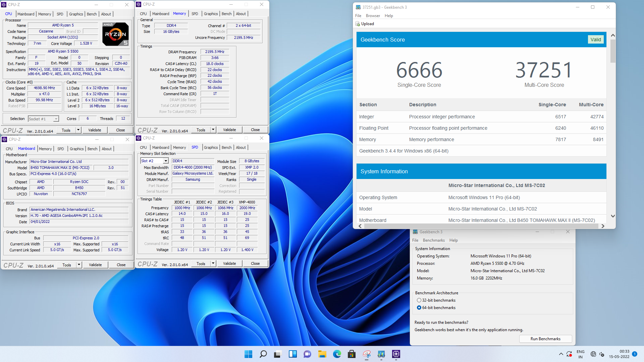Switch to Memory tab in CPU-Z SPD window
Image resolution: width=644 pixels, height=362 pixels.
coord(179,147)
